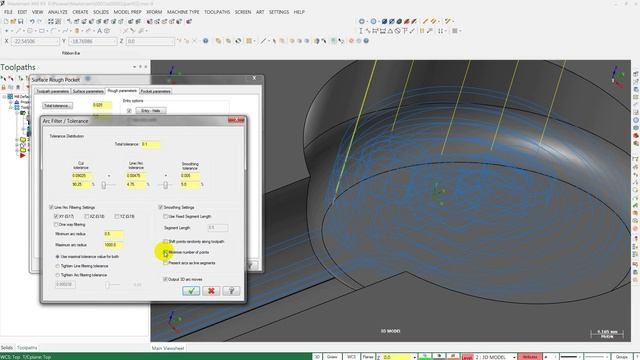Select the Create Point sketch tool
The image size is (640, 360).
coord(7,31)
